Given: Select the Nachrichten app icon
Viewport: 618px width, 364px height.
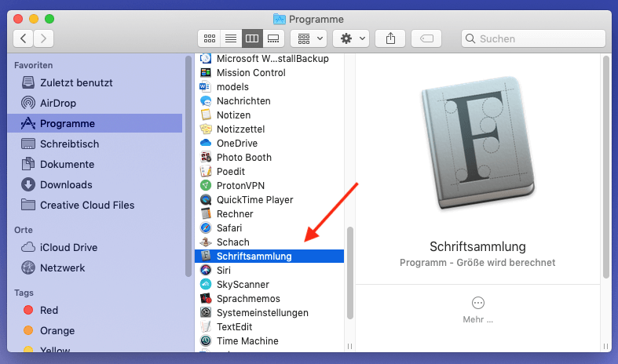Looking at the screenshot, I should point(206,101).
